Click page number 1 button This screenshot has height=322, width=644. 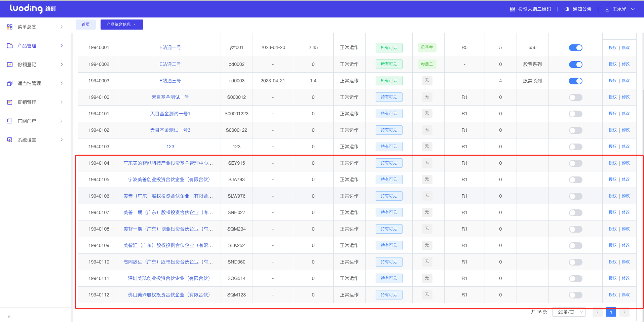coord(611,312)
